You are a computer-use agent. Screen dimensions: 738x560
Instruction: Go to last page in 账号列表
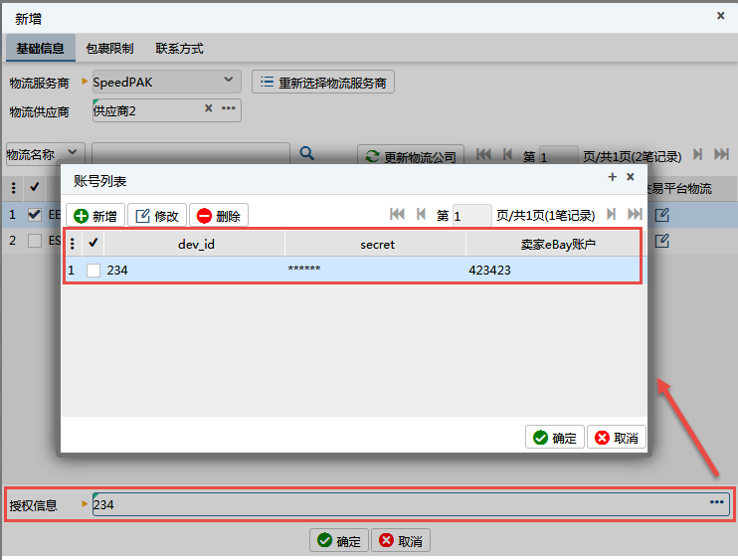635,215
